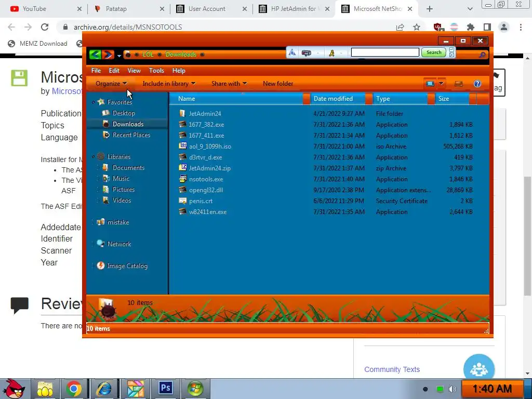This screenshot has width=532, height=399.
Task: Click the AOL toolbar search text box
Action: click(385, 52)
